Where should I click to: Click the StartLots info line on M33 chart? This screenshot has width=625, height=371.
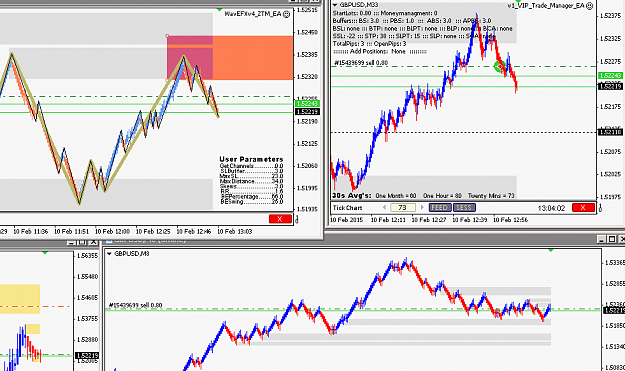[x=385, y=13]
